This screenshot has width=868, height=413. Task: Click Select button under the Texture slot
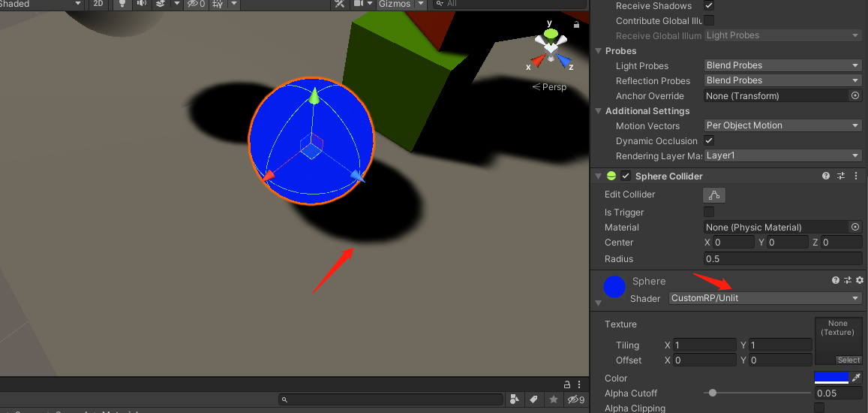[x=848, y=360]
